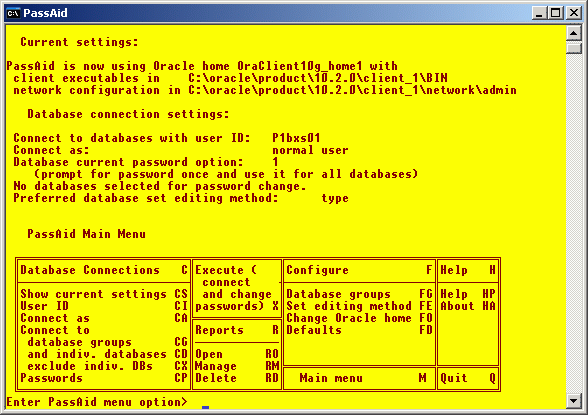The image size is (588, 415).
Task: Select the Open RO report option
Action: (x=237, y=354)
